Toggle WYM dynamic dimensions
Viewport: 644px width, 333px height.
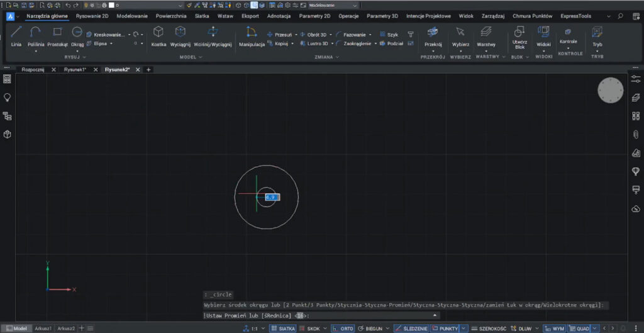(x=555, y=329)
